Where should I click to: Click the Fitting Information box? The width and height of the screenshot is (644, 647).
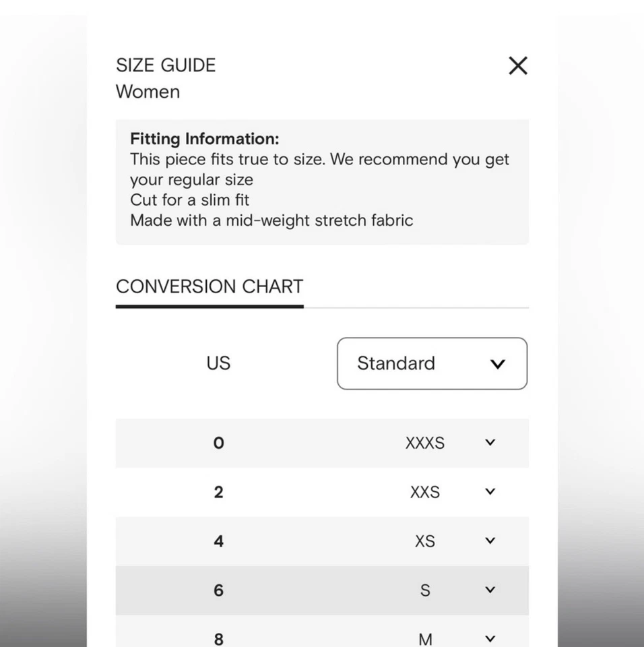[x=322, y=182]
